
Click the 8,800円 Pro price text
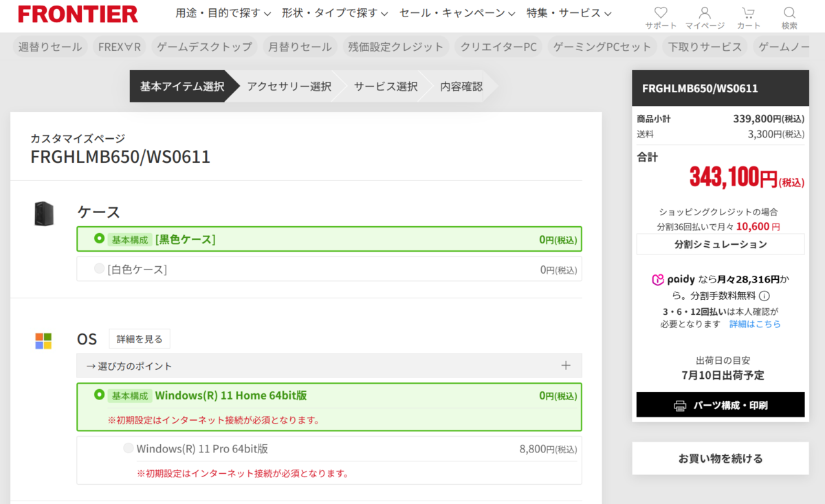(548, 449)
